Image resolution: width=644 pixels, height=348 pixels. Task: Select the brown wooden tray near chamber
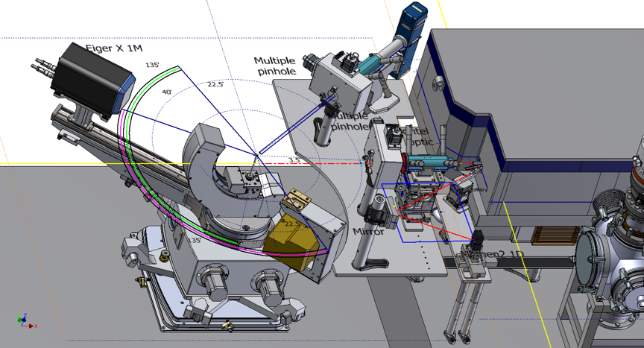(x=555, y=237)
